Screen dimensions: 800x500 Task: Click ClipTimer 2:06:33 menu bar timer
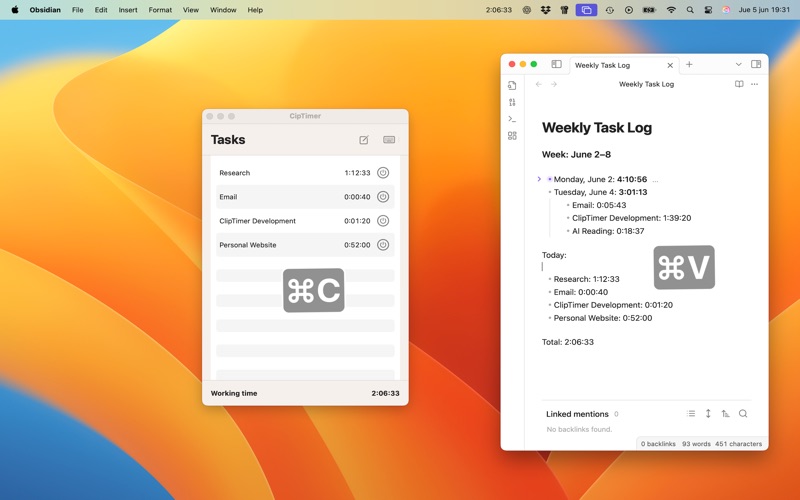pyautogui.click(x=498, y=10)
